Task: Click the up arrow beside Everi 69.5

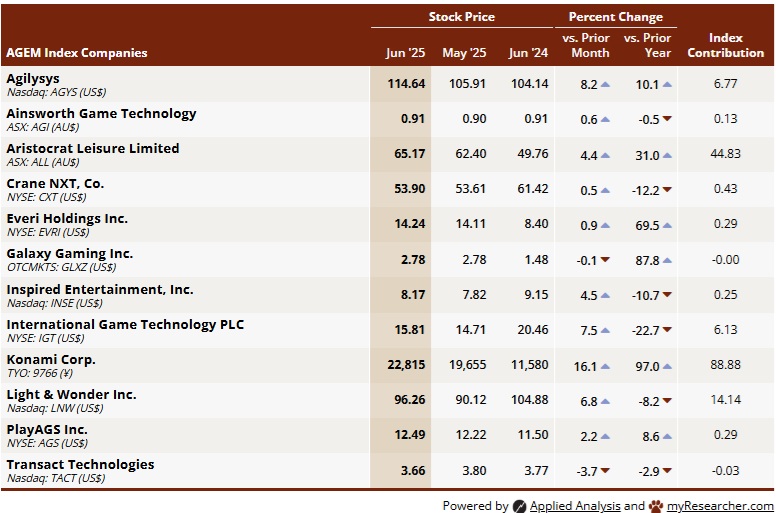Action: point(667,226)
